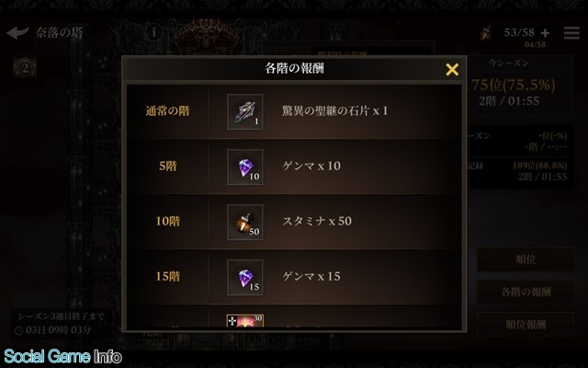
Task: Go back using the arrow beside 奈落の塔
Action: (x=17, y=33)
